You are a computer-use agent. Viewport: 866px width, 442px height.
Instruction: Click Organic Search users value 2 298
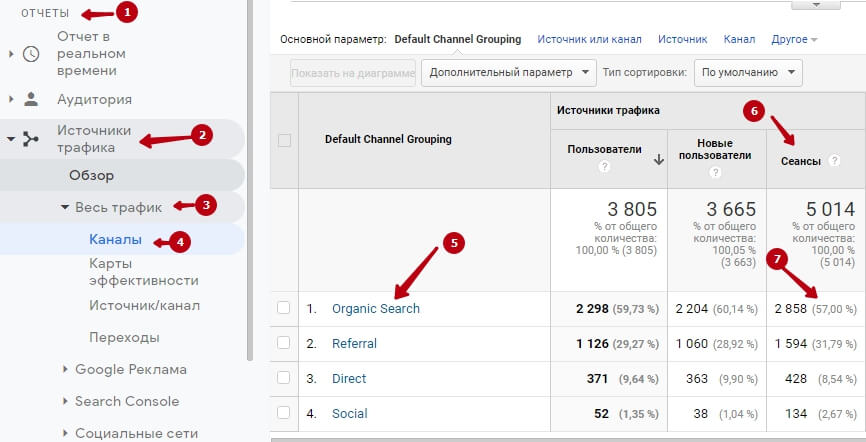click(x=592, y=308)
